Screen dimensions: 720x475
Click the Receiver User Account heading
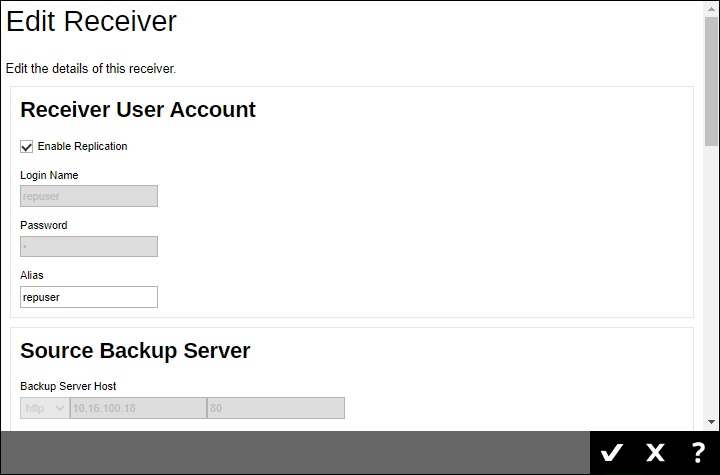point(138,110)
